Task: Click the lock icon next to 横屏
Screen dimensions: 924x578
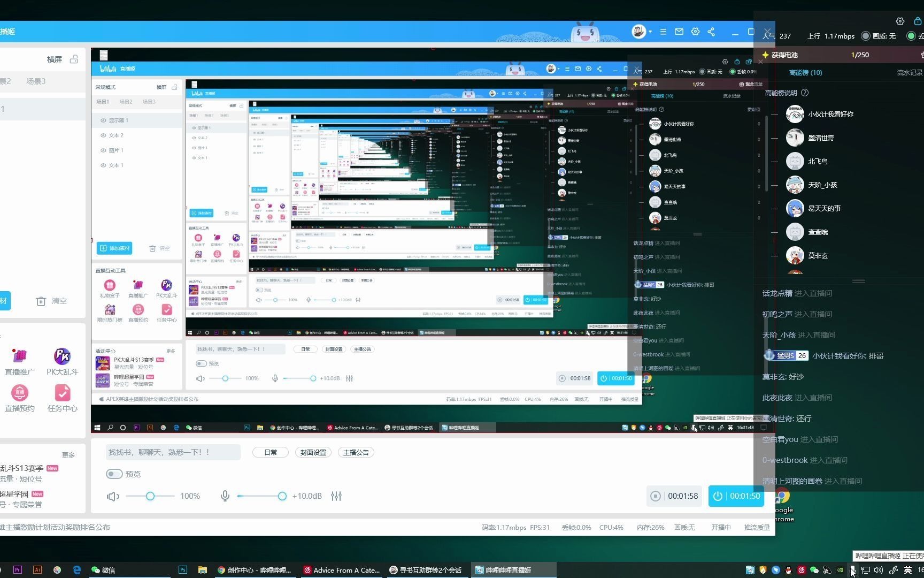Action: 74,59
